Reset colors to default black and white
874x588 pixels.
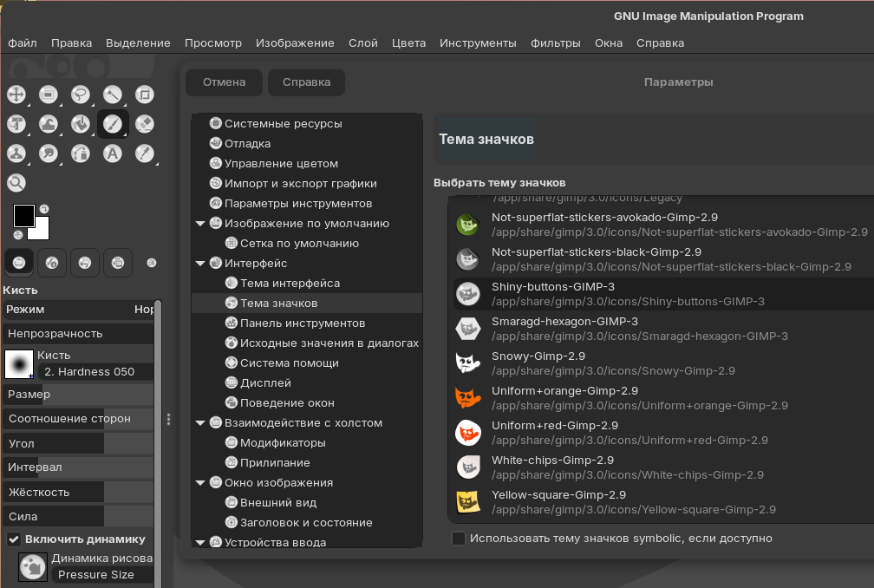pyautogui.click(x=18, y=235)
